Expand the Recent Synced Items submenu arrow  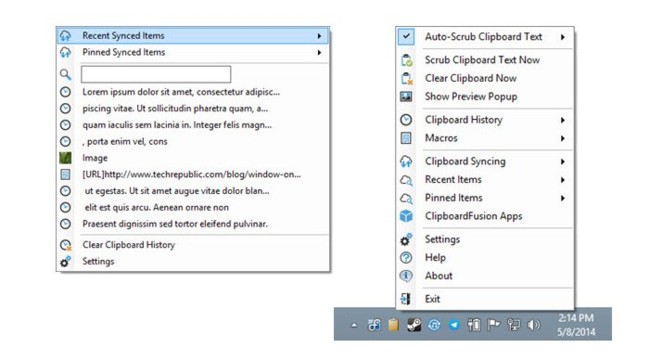pyautogui.click(x=319, y=36)
